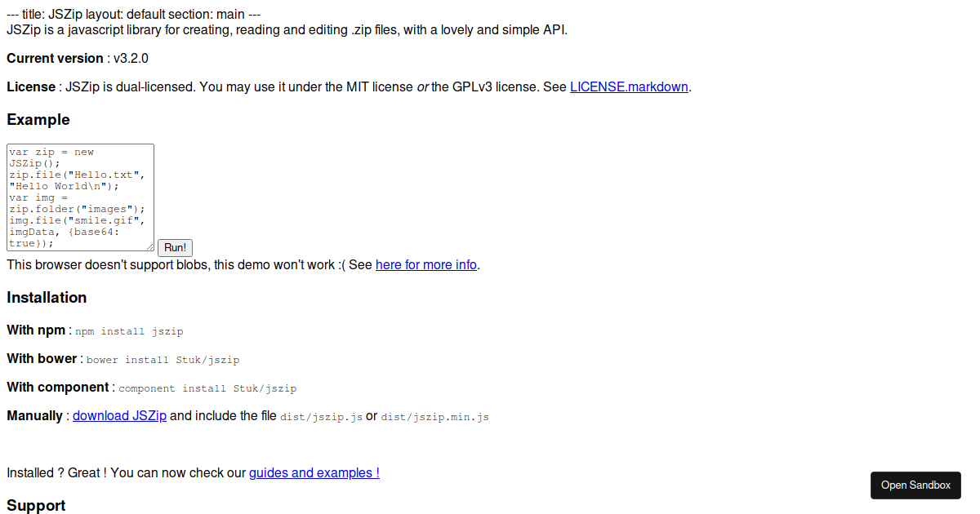Click the 'npm install jszip' command text
980x514 pixels.
[x=127, y=331]
